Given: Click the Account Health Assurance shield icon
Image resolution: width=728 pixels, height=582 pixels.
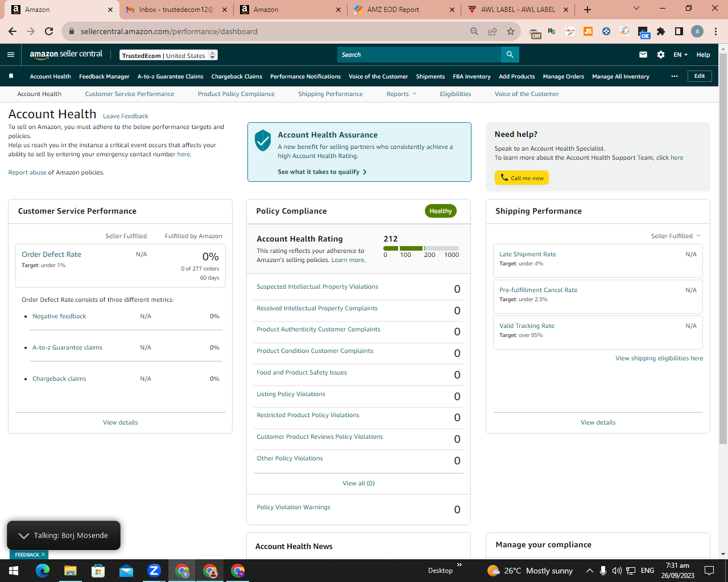Looking at the screenshot, I should 263,140.
